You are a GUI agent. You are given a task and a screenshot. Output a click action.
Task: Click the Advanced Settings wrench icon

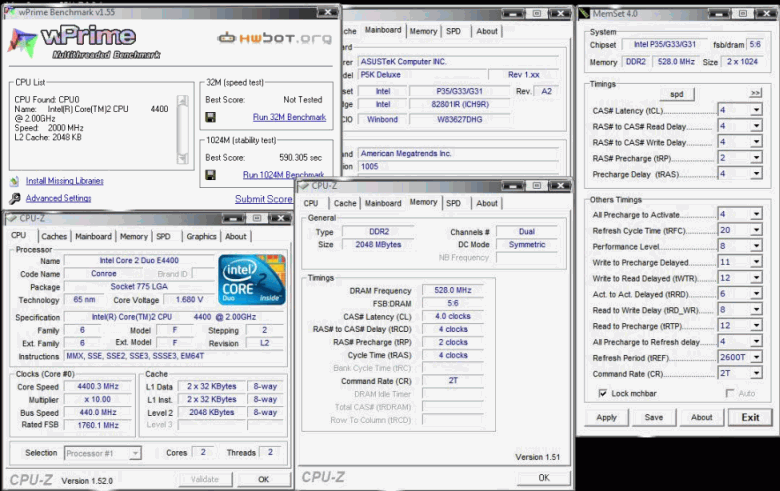[x=15, y=198]
